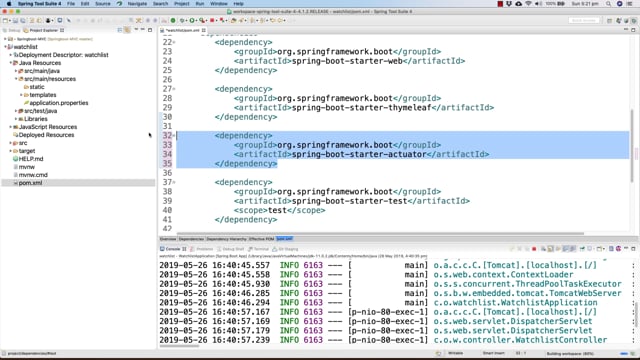Expand the src/main/java folder
This screenshot has height=360, width=640.
(16, 71)
